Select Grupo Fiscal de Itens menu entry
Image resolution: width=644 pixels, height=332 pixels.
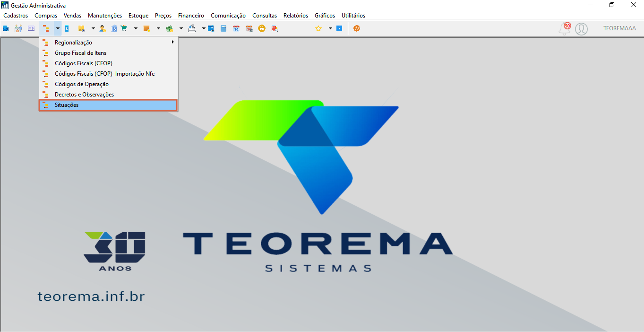108,53
